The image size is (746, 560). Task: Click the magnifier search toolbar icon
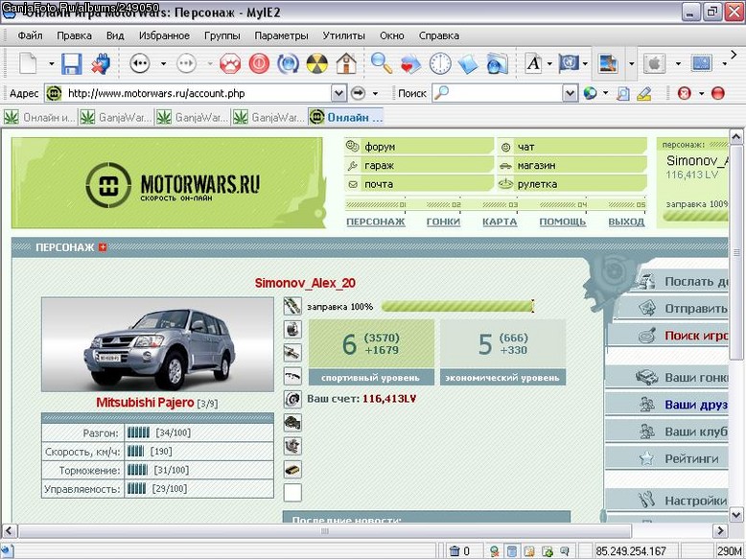pyautogui.click(x=381, y=63)
